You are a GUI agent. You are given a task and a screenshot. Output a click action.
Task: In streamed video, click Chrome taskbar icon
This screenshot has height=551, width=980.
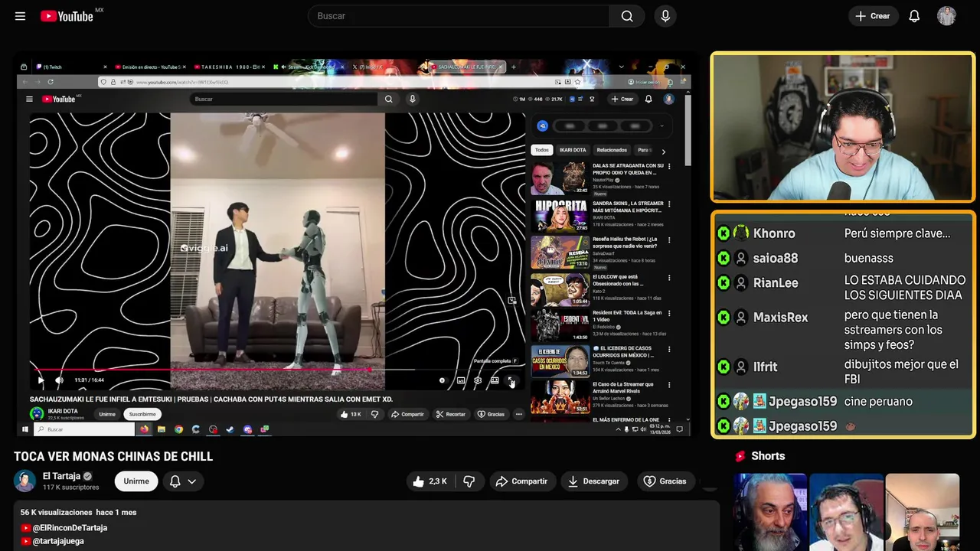(x=179, y=429)
